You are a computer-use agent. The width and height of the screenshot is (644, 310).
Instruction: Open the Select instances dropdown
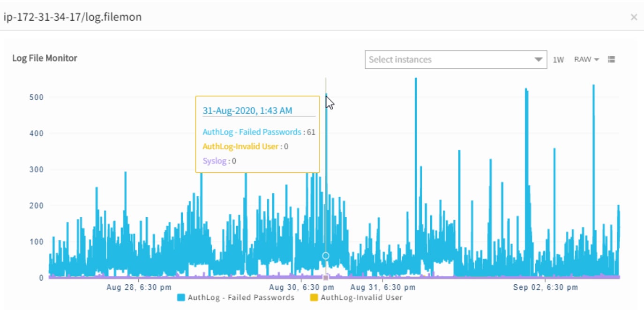(455, 59)
